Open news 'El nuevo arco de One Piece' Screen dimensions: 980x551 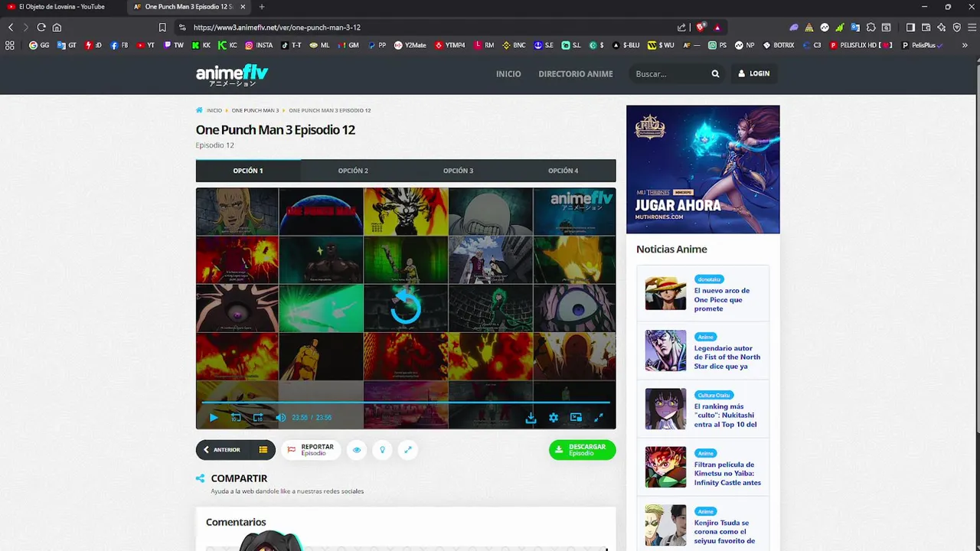coord(722,300)
